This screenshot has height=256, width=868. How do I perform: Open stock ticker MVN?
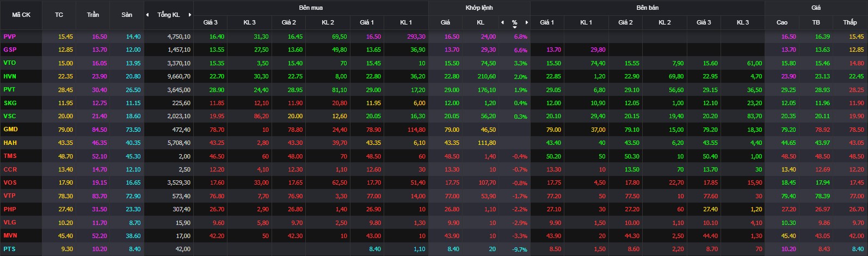point(10,236)
